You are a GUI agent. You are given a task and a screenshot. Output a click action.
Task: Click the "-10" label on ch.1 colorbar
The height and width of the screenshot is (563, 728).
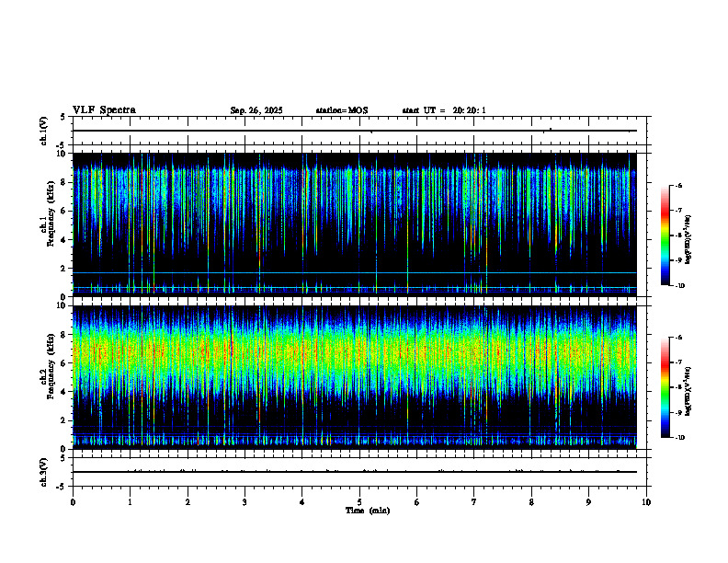680,286
